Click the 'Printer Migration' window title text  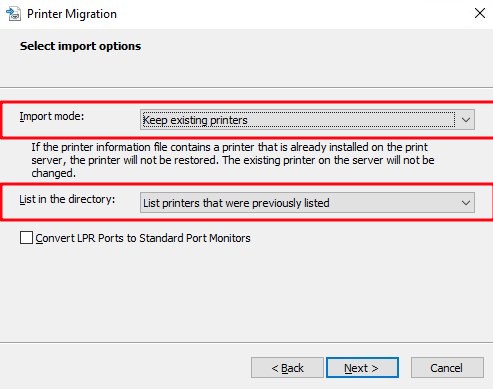pyautogui.click(x=72, y=14)
